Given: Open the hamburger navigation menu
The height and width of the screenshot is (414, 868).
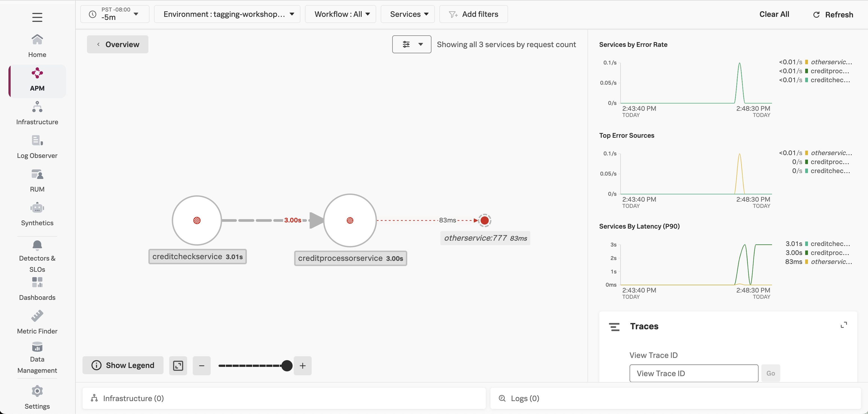Looking at the screenshot, I should (x=37, y=17).
